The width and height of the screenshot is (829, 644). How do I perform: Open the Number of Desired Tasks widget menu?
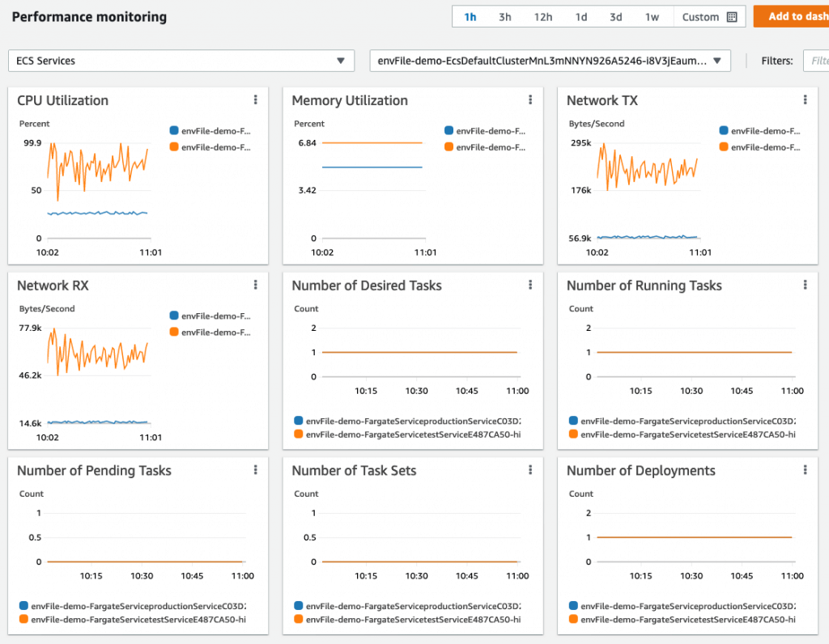(530, 285)
